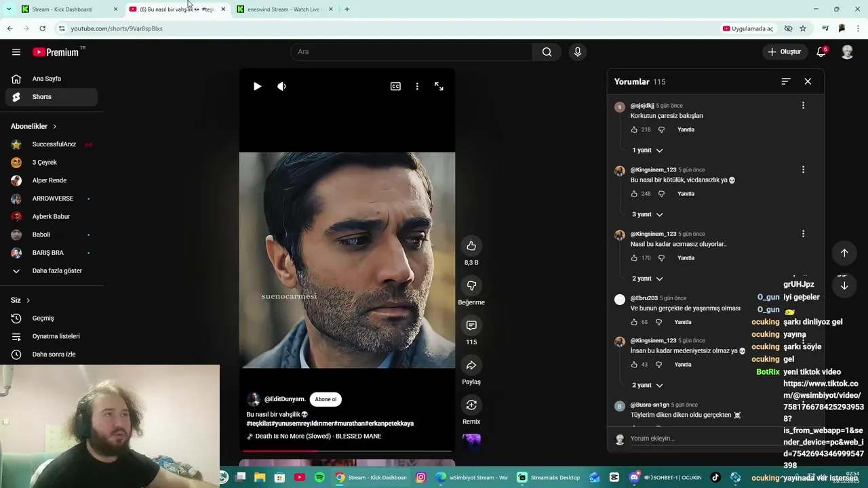
Task: Switch to 'eneswind Stream' browser tab
Action: pyautogui.click(x=283, y=9)
